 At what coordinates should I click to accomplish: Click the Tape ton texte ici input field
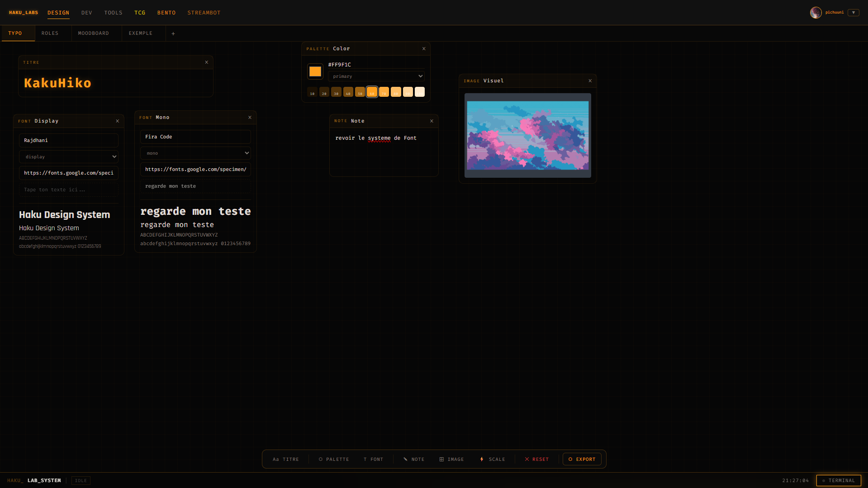pos(68,190)
